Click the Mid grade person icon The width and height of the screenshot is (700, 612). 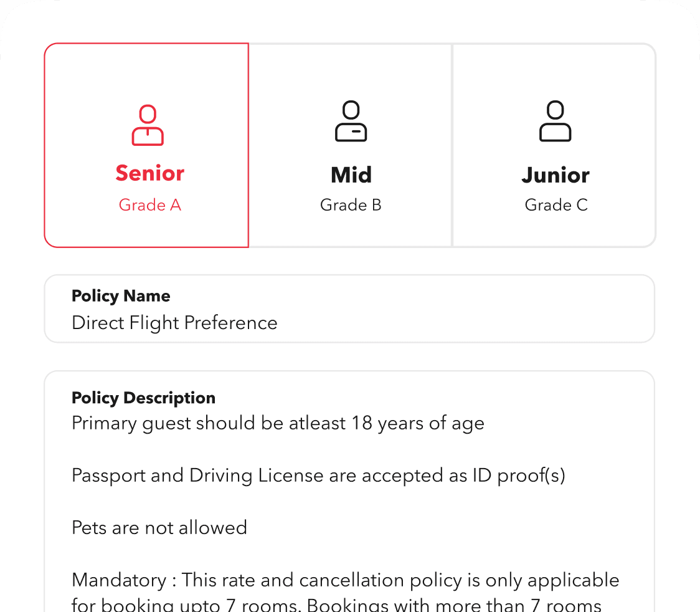point(351,122)
